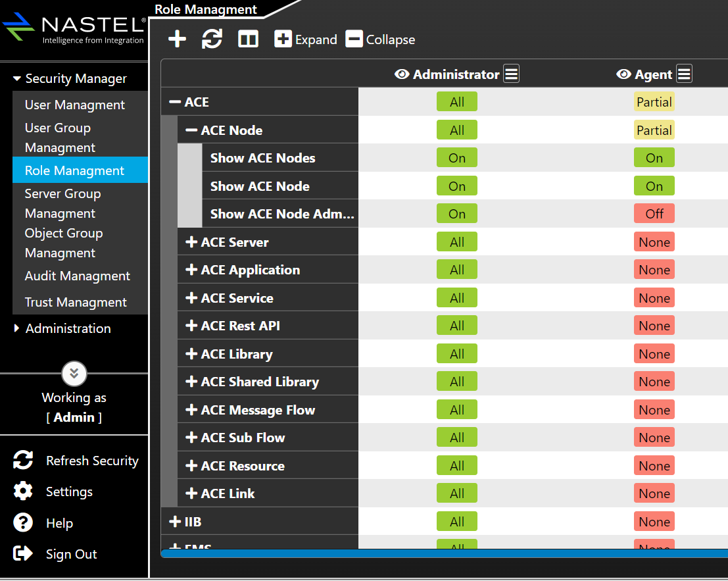Toggle Administrator On for Show ACE Nodes
728x581 pixels.
[457, 158]
